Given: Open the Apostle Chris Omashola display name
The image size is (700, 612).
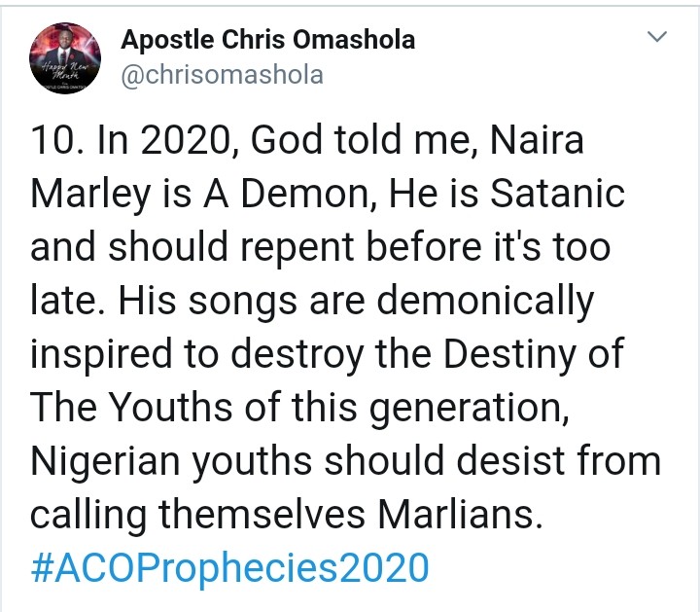Looking at the screenshot, I should (x=267, y=40).
